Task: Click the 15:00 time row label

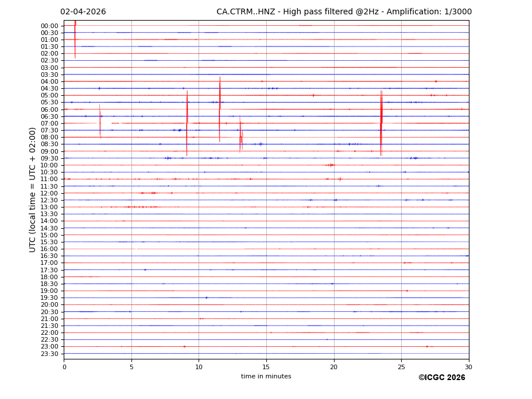Action: coord(49,235)
